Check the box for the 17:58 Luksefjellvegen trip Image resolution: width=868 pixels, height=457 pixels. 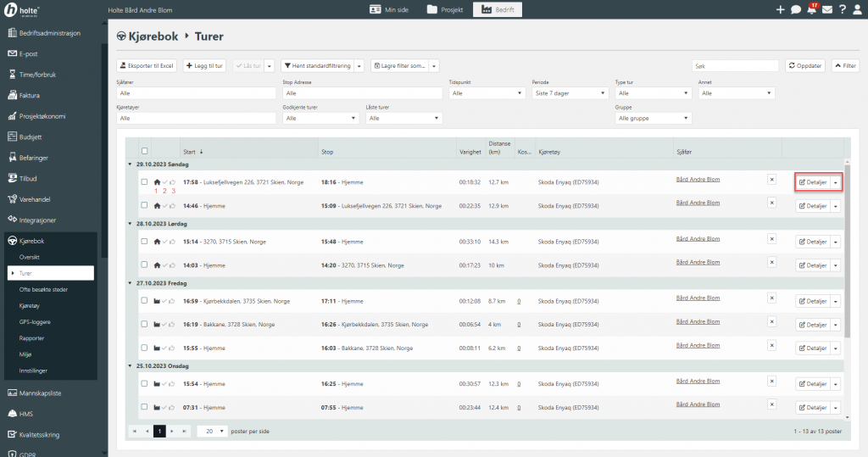click(x=143, y=181)
